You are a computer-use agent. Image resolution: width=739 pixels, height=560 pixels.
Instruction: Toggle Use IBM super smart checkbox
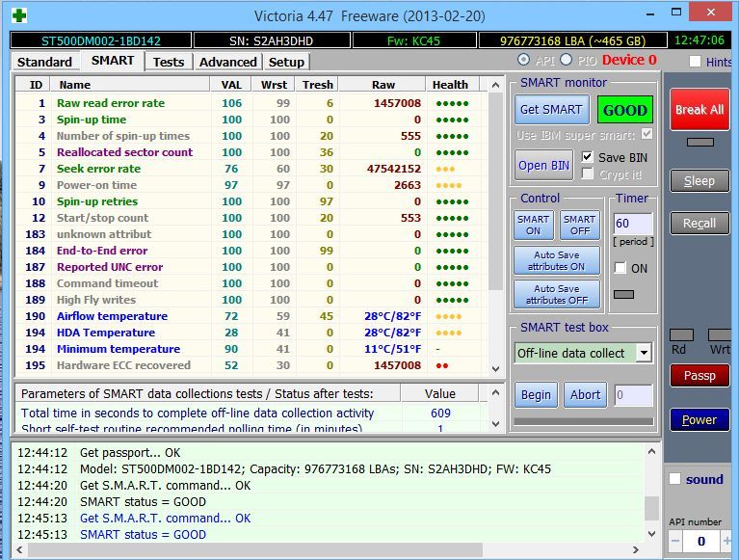(647, 134)
